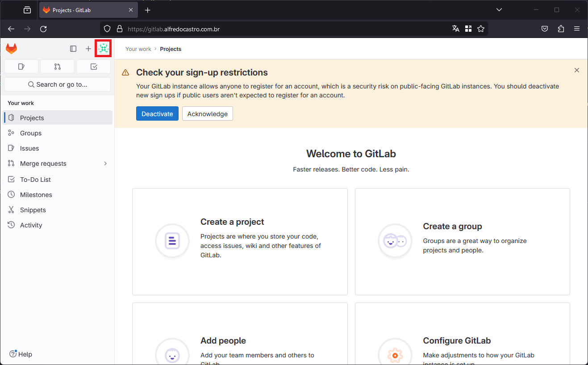Click the Acknowledge button
The width and height of the screenshot is (588, 365).
208,113
